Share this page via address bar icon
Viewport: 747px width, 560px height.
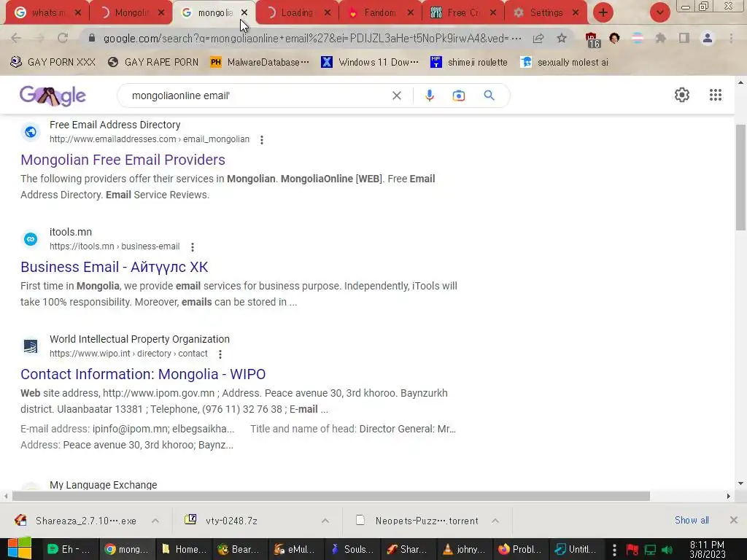[538, 38]
